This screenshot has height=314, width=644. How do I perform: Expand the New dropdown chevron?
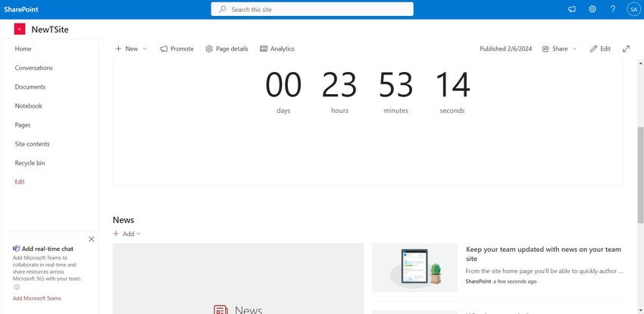click(x=145, y=49)
